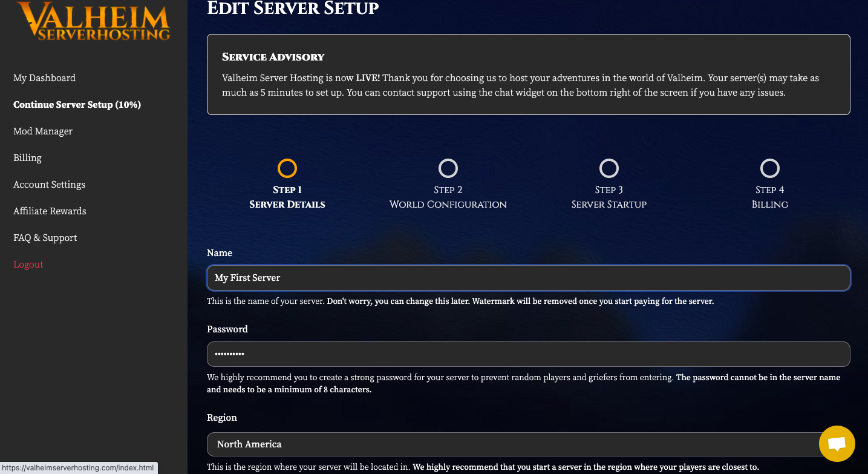The image size is (868, 474).
Task: Navigate to Billing in the sidebar
Action: (x=27, y=158)
